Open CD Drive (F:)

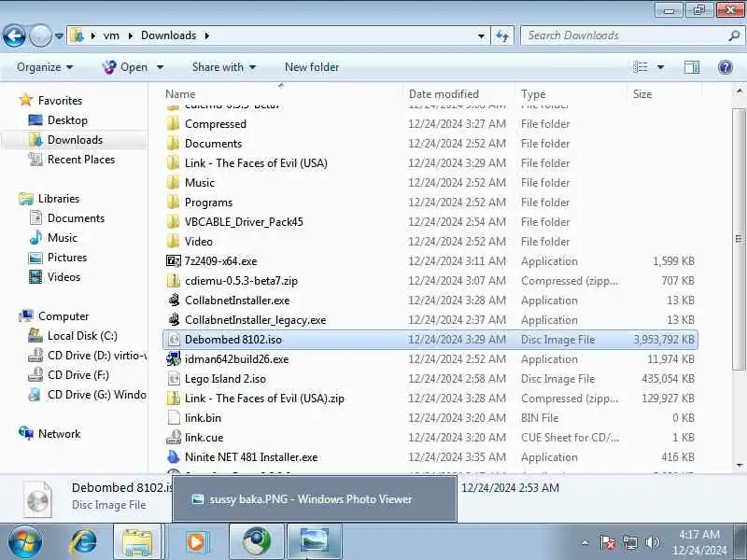click(78, 375)
